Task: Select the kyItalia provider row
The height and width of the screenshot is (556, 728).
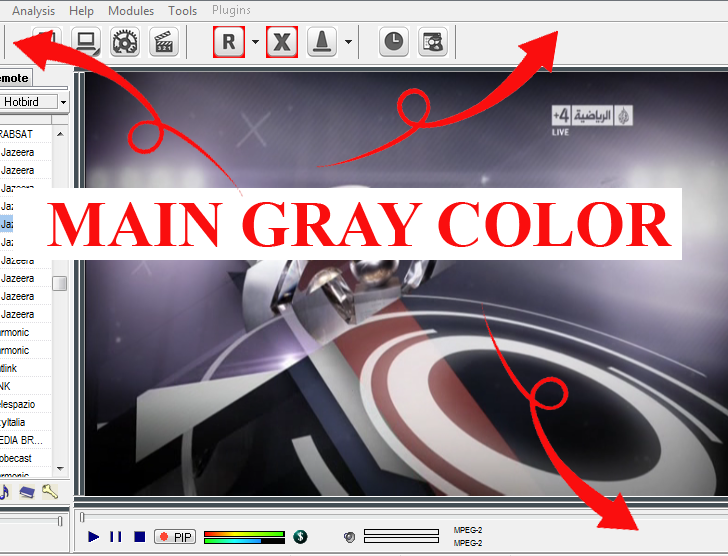Action: click(x=26, y=422)
